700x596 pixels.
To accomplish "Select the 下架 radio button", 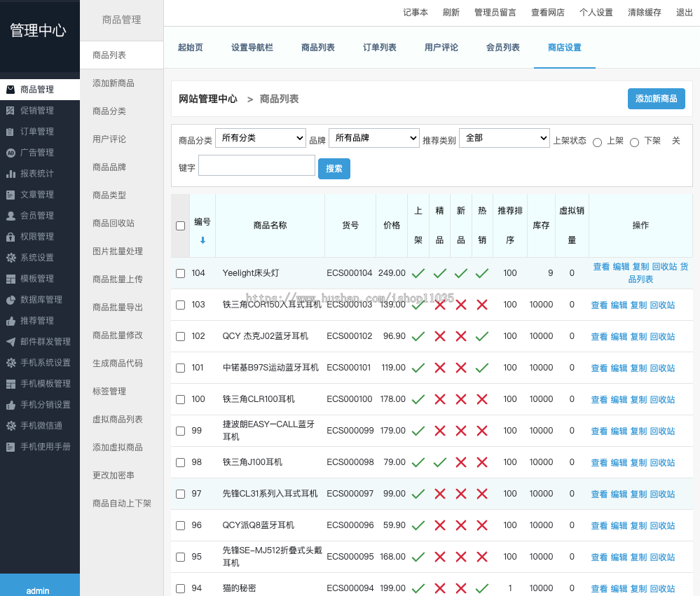I will click(x=634, y=142).
